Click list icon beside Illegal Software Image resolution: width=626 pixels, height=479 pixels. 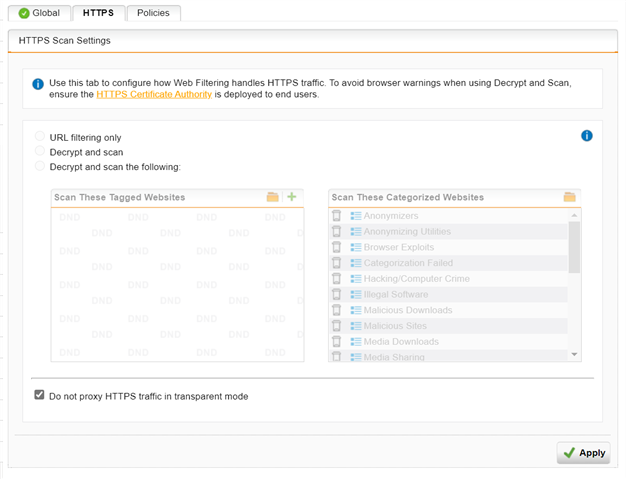click(x=356, y=295)
